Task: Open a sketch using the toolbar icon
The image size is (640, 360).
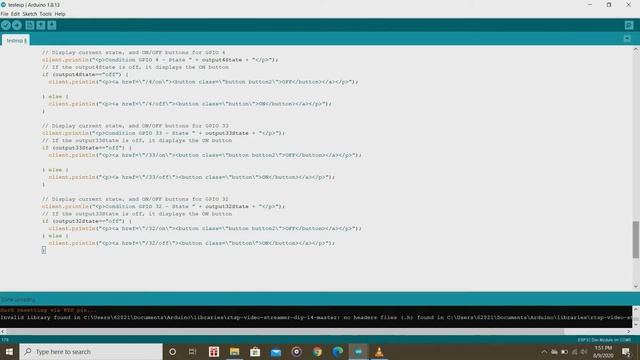Action: coord(41,25)
